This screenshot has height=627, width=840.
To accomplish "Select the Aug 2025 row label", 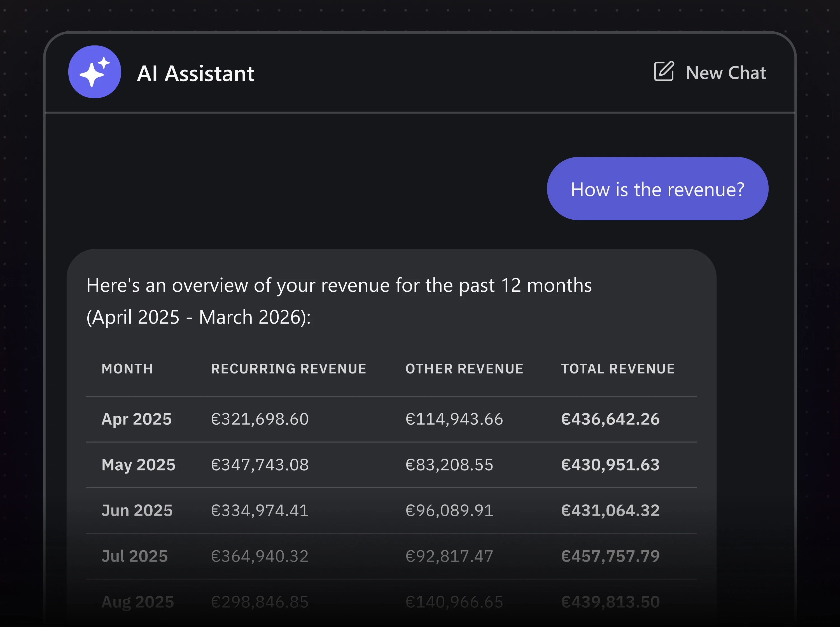I will pos(138,602).
